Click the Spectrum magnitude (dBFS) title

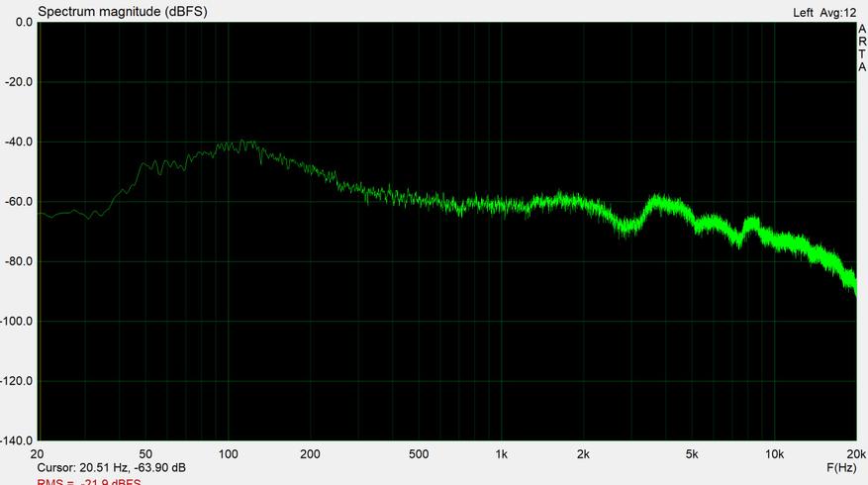[123, 12]
